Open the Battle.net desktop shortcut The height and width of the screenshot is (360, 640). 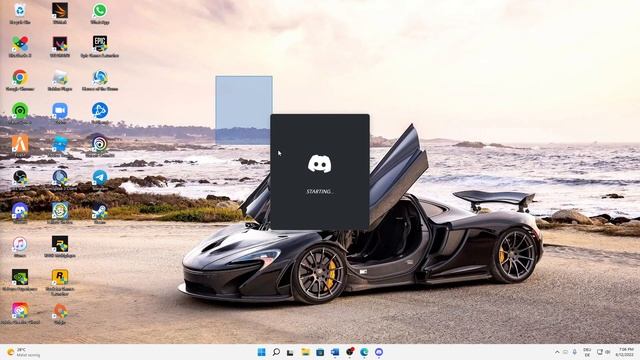[100, 113]
